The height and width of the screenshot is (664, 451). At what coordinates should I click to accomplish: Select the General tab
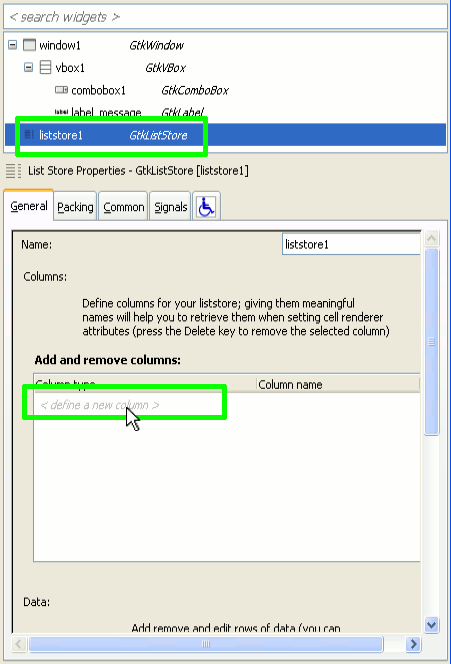coord(28,206)
